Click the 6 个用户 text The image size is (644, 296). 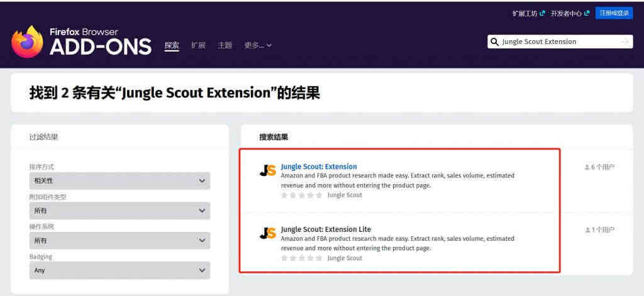tap(602, 167)
